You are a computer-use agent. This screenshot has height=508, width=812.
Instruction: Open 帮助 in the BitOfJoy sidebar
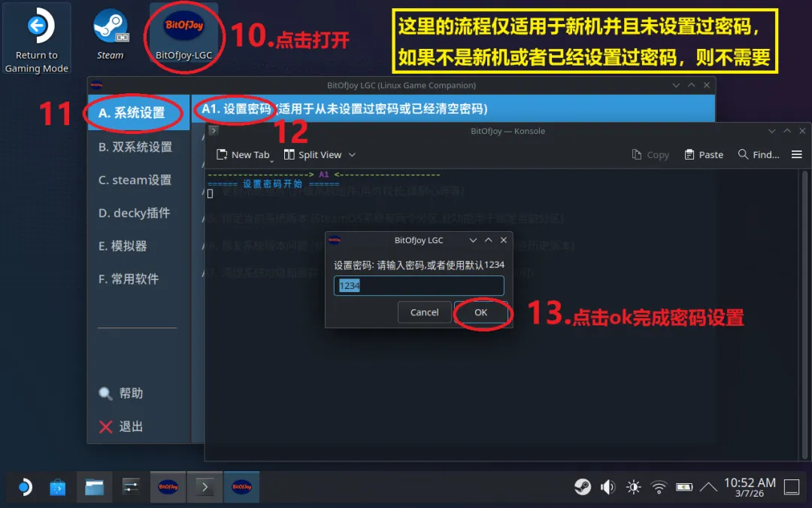(x=131, y=394)
